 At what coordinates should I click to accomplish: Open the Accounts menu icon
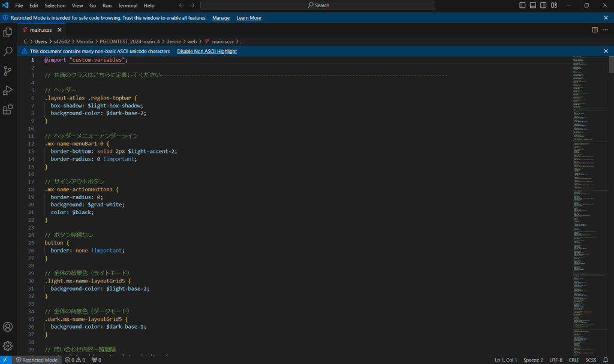pos(8,327)
